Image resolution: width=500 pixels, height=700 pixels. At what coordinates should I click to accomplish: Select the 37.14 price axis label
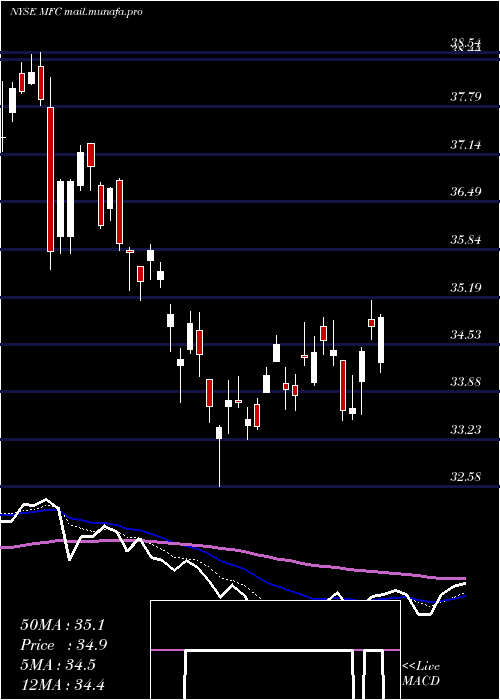(466, 145)
